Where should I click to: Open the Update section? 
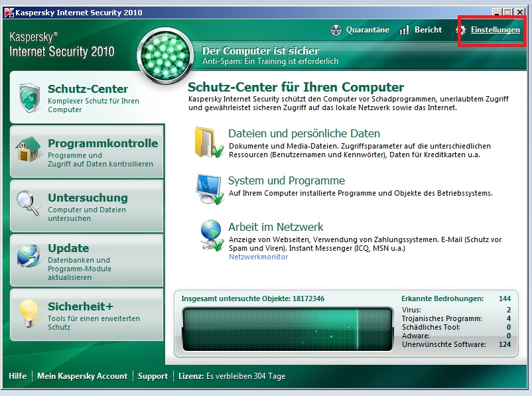point(86,261)
